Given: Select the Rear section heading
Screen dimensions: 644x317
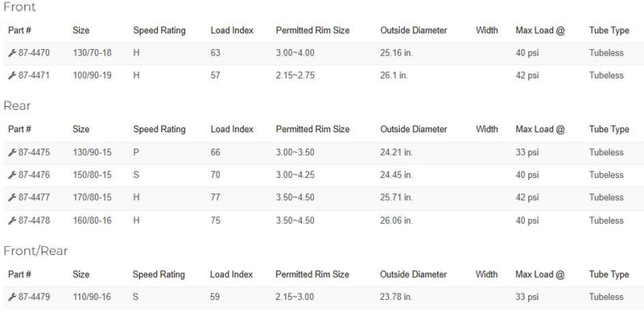Looking at the screenshot, I should (17, 106).
